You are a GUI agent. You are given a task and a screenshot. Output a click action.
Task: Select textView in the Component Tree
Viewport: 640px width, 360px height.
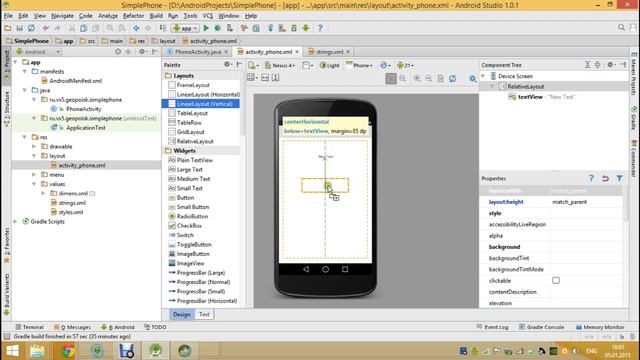530,97
